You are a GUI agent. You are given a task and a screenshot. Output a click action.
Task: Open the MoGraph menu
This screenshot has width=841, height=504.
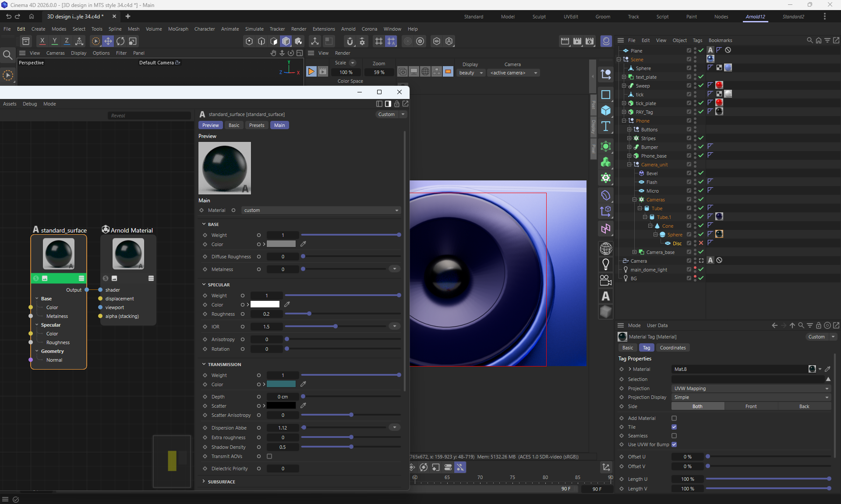click(x=178, y=29)
